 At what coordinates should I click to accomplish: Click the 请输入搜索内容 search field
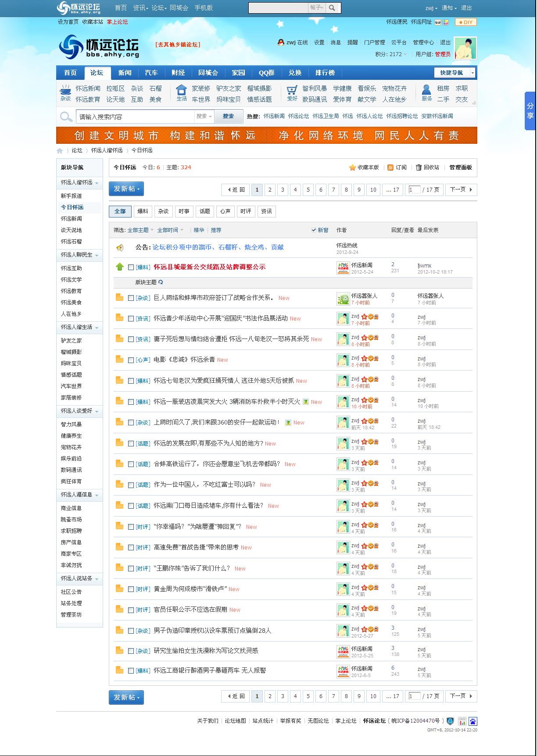[x=135, y=117]
